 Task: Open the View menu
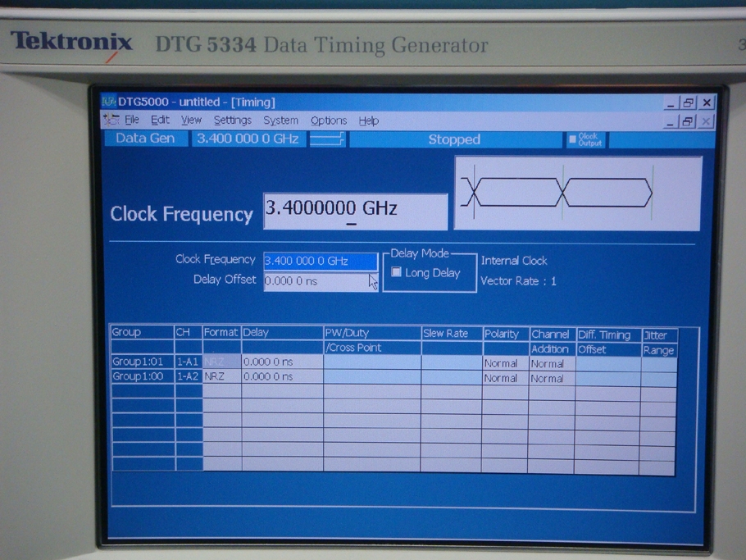[x=191, y=121]
